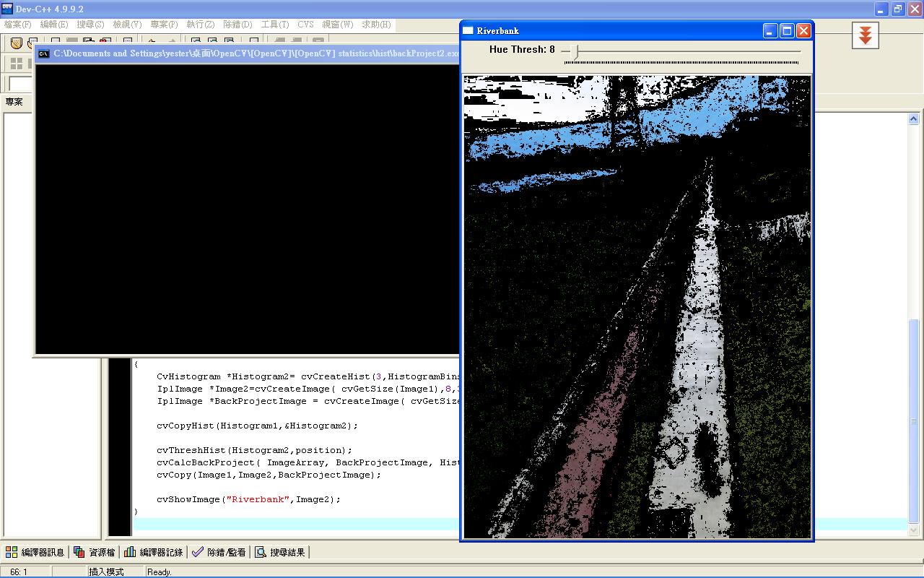Viewport: 924px width, 578px height.
Task: Click the 'IplImage *Image2=cvCreateImage' code line
Action: click(x=308, y=389)
